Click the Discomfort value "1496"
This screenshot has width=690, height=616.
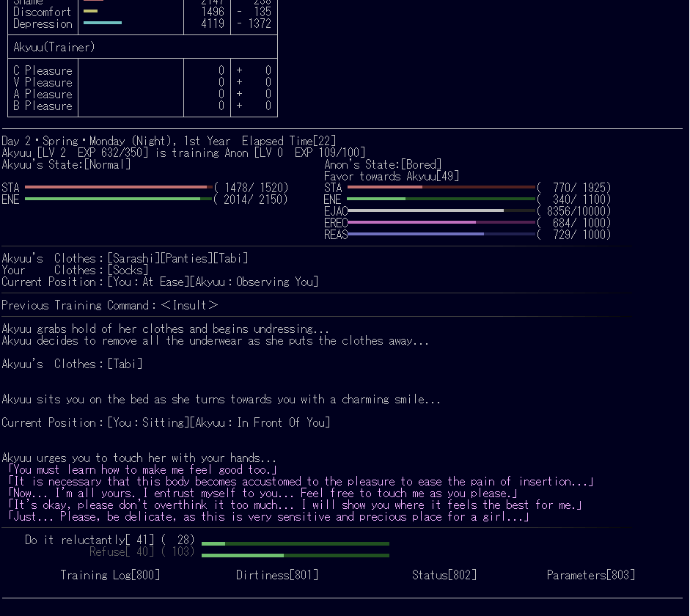click(213, 12)
